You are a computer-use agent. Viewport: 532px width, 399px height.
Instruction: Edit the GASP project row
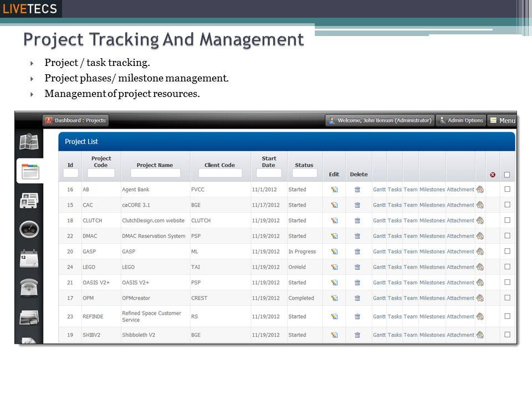click(335, 252)
